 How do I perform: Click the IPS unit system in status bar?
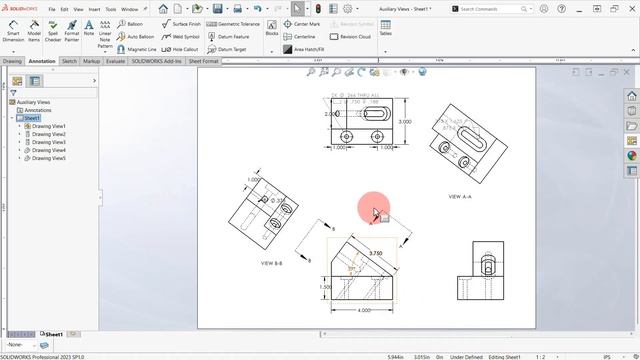607,357
